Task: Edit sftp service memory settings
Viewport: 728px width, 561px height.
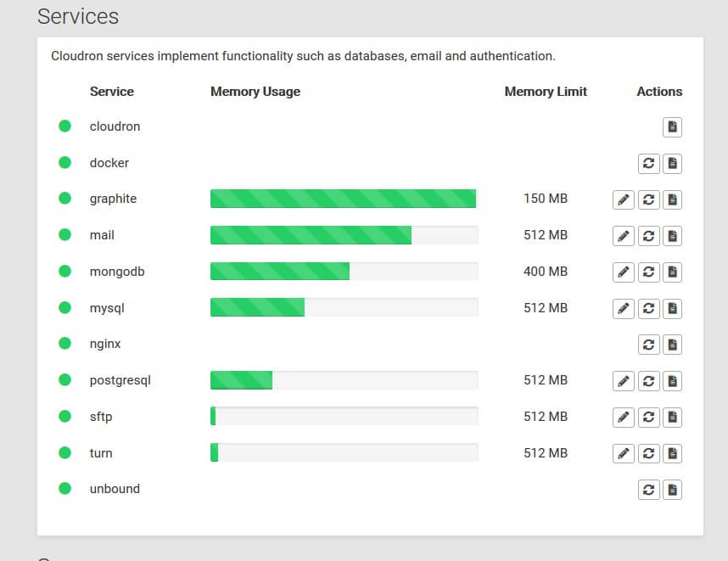Action: [x=623, y=417]
